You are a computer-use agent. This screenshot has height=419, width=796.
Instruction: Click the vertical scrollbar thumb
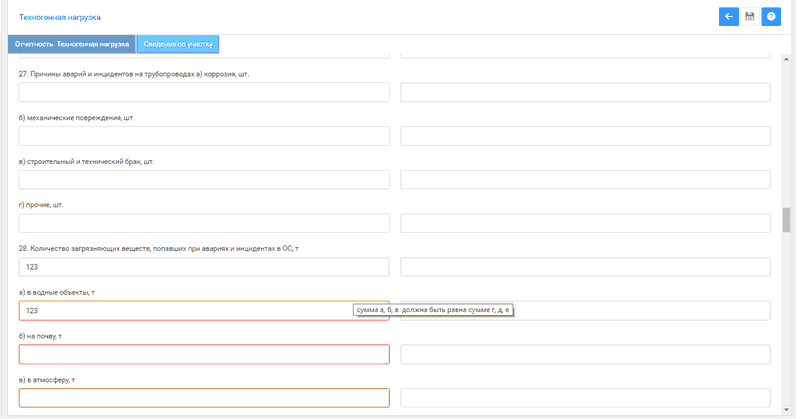pos(787,219)
